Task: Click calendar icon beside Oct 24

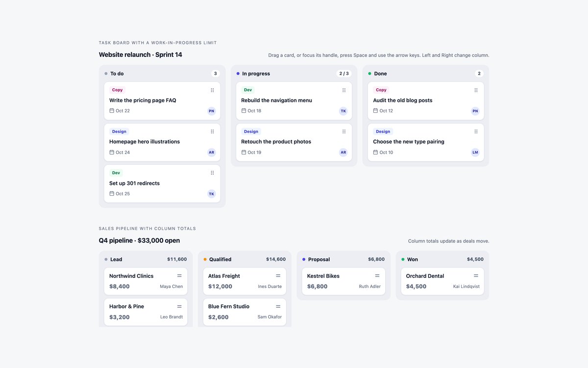Action: pyautogui.click(x=112, y=152)
